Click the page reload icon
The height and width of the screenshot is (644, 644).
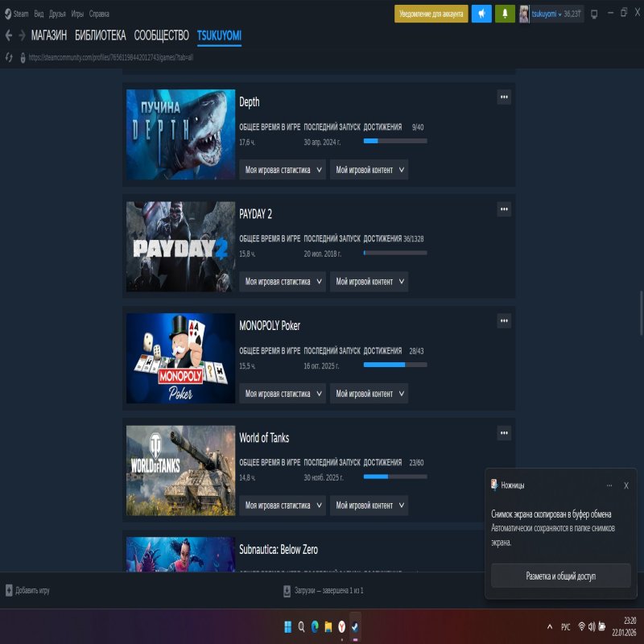9,57
